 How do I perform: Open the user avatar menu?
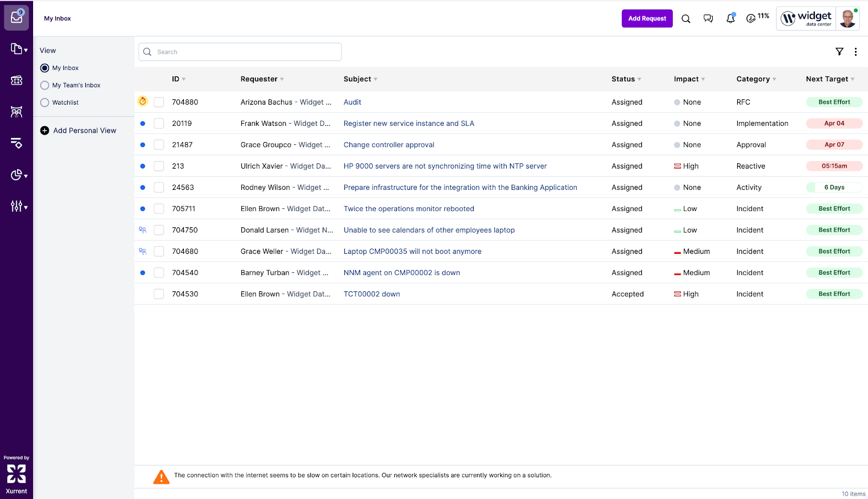846,18
